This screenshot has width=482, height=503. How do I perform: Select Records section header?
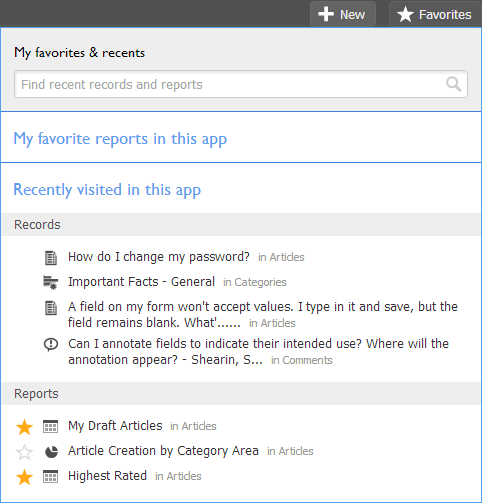(241, 225)
